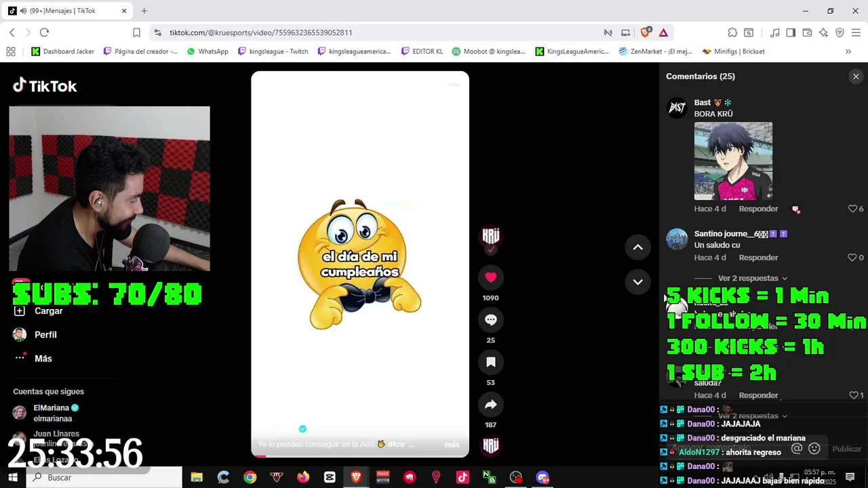Open Santino journe's profile avatar
868x488 pixels.
pyautogui.click(x=677, y=239)
